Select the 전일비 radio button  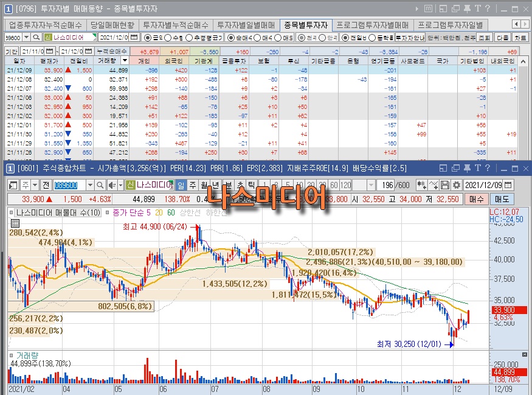[345, 38]
